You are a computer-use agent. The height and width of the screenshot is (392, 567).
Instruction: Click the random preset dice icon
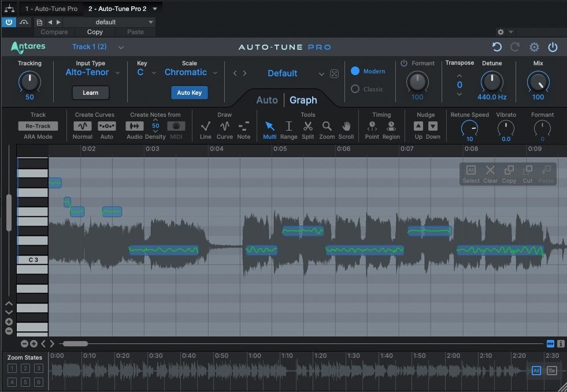click(335, 74)
